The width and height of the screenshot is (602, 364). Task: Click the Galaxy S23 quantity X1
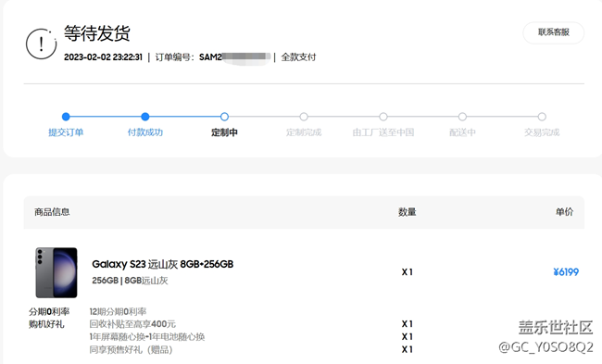tap(408, 272)
